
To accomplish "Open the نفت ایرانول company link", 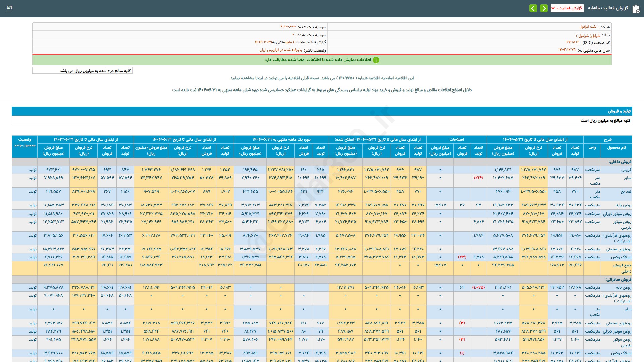I will coord(588,27).
